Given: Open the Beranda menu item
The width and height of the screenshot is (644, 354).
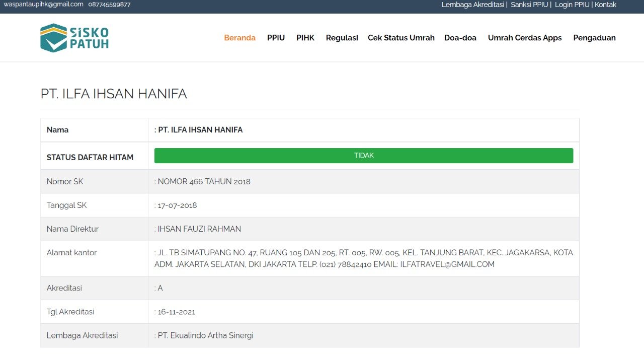Looking at the screenshot, I should (239, 38).
